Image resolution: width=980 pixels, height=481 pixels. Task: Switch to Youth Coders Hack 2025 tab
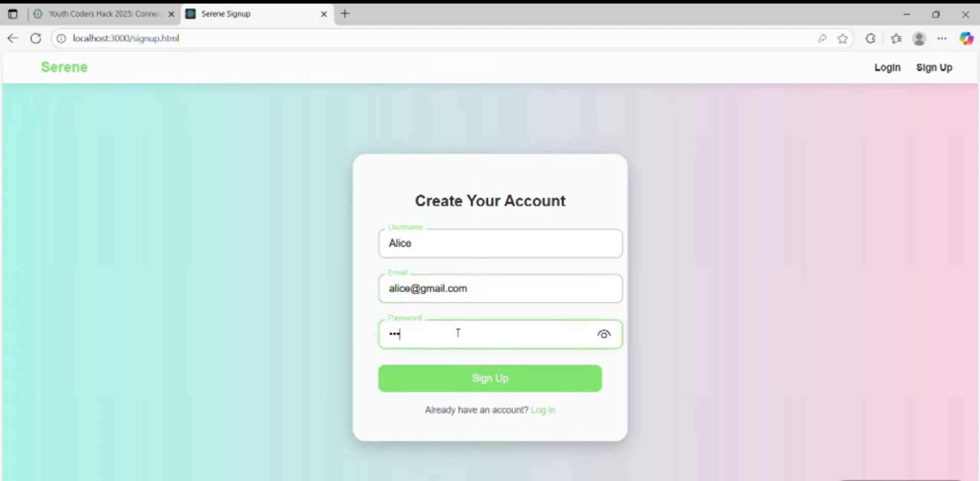point(104,14)
